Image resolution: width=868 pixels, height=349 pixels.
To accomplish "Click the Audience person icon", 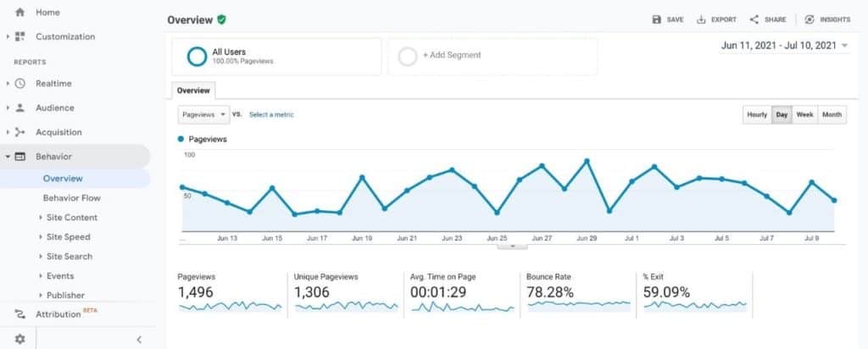I will [x=20, y=108].
